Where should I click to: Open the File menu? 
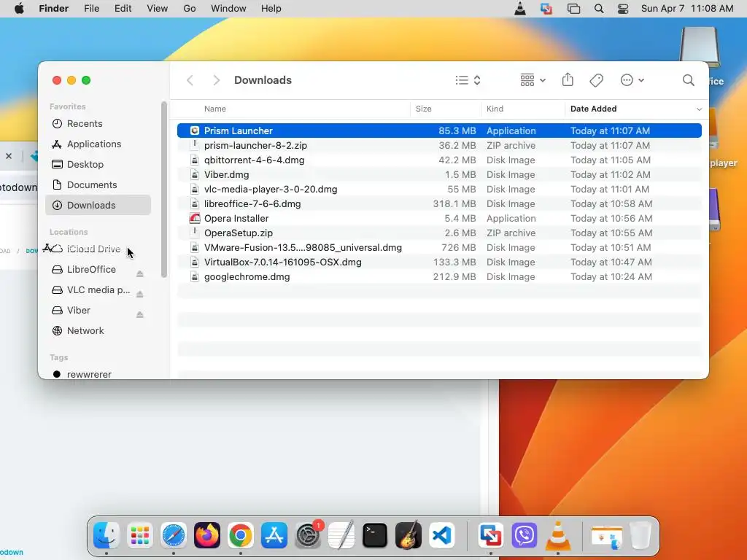point(91,9)
